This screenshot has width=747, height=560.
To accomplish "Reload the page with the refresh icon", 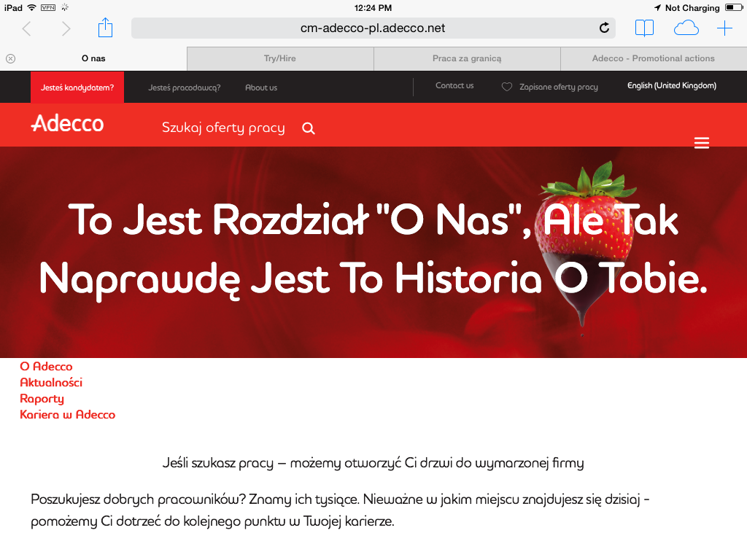I will point(604,28).
